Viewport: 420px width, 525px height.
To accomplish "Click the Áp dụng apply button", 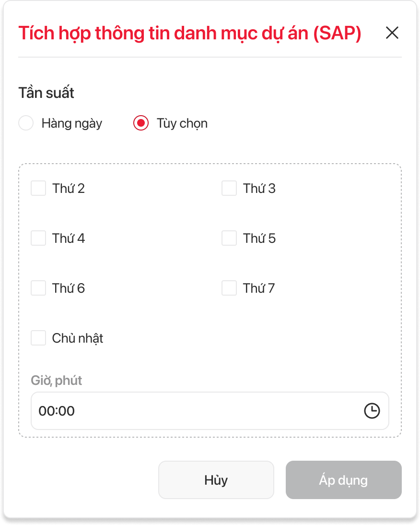I will [343, 480].
